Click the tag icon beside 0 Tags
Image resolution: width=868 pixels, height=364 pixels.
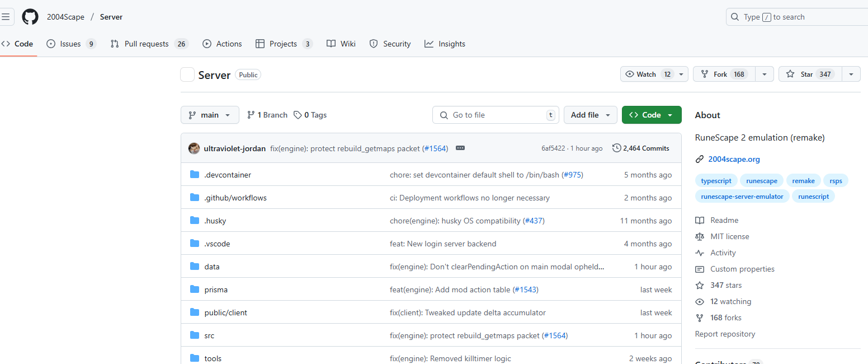[x=298, y=115]
